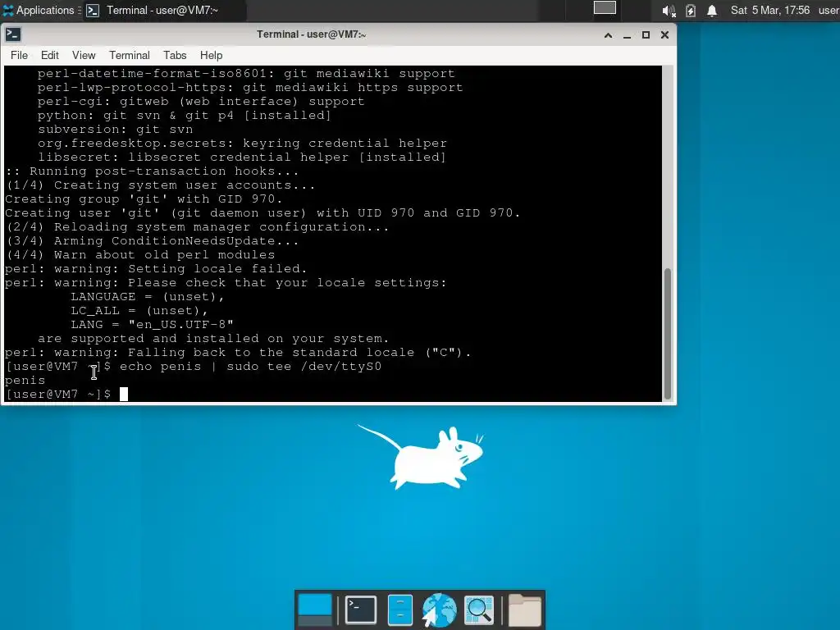Select the Terminal taskbar window button
This screenshot has width=840, height=630.
point(162,10)
